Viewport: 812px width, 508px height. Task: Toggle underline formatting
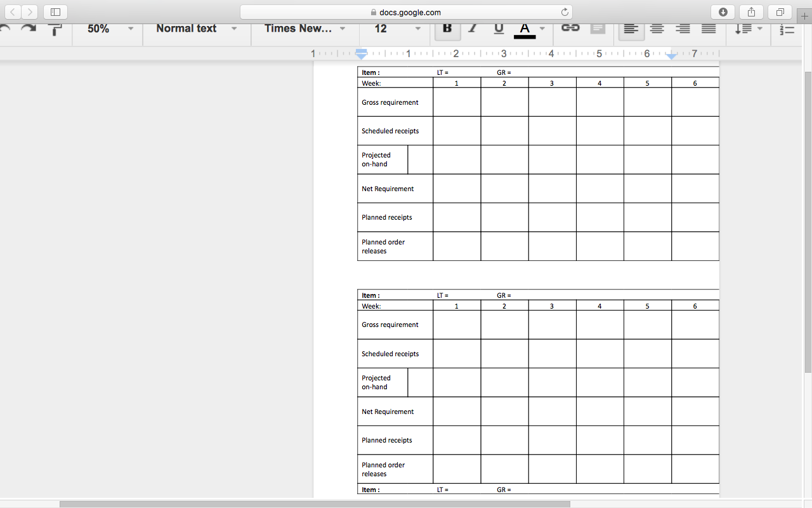click(499, 29)
